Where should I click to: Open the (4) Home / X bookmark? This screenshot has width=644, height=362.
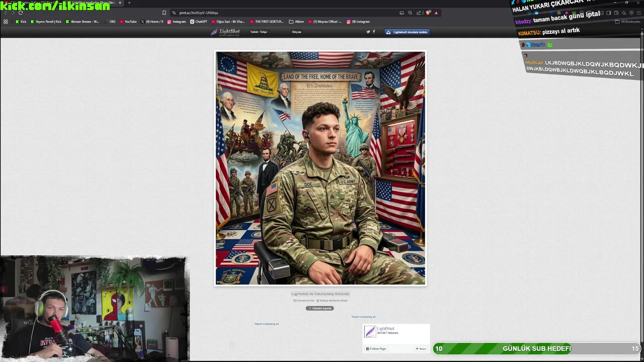point(152,22)
